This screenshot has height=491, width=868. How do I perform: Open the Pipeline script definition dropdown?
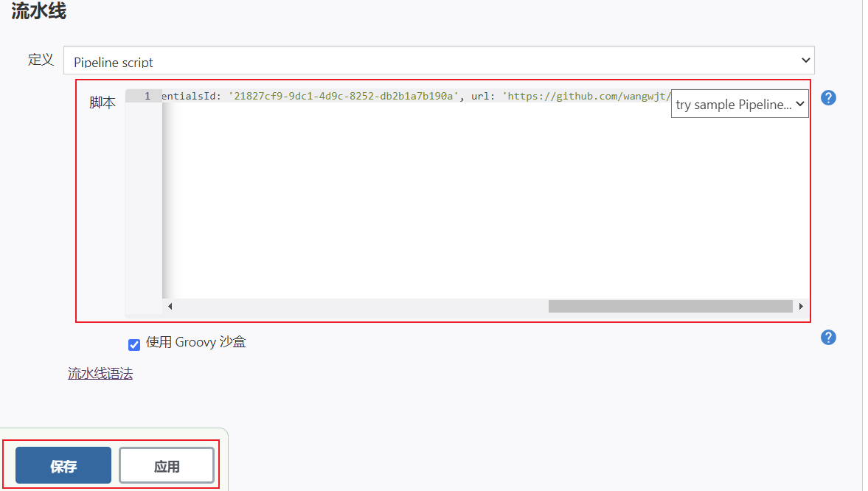tap(439, 60)
